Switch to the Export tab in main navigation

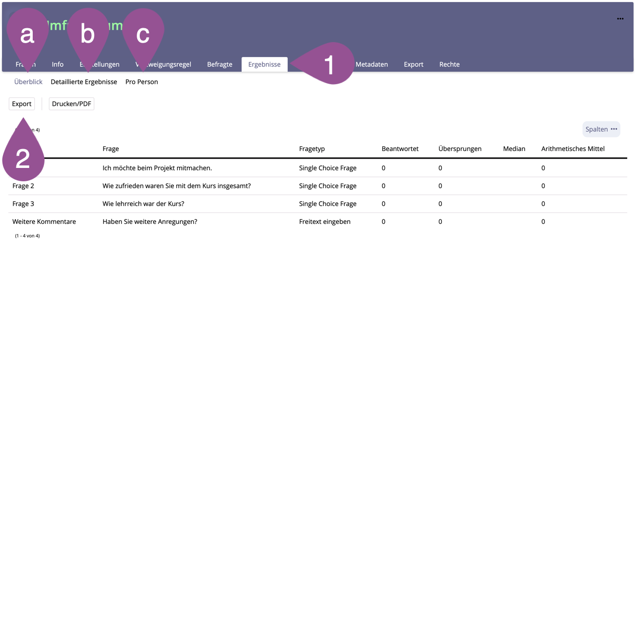click(413, 64)
